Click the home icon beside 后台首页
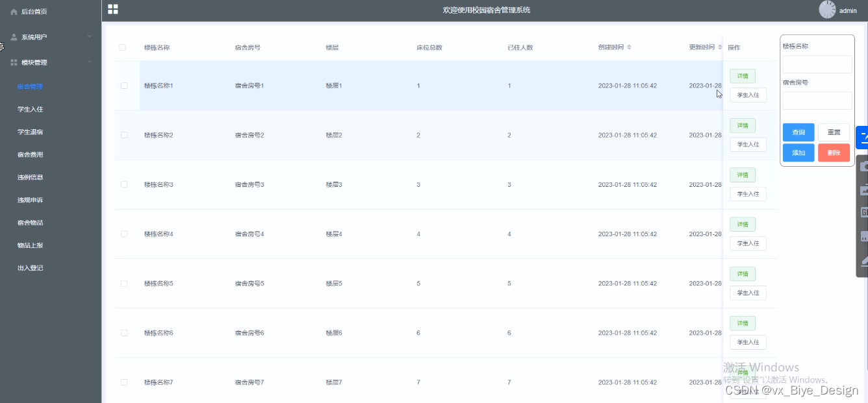The image size is (868, 403). click(x=14, y=12)
